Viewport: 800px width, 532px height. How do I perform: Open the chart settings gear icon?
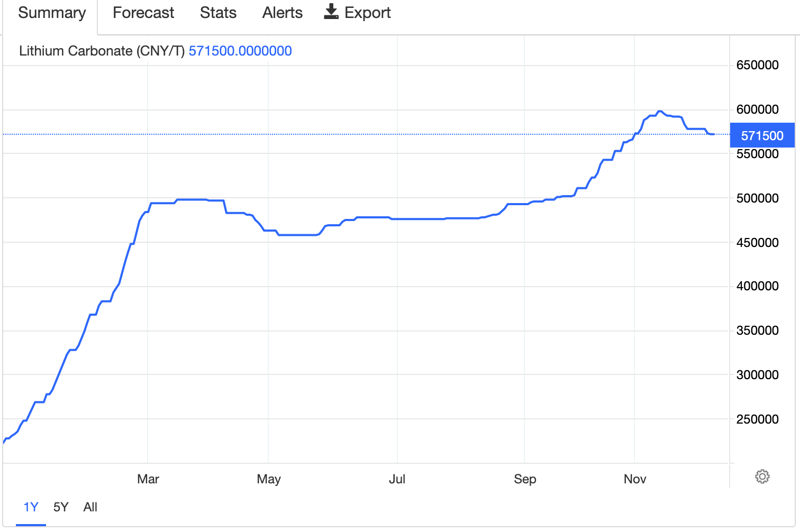click(762, 476)
